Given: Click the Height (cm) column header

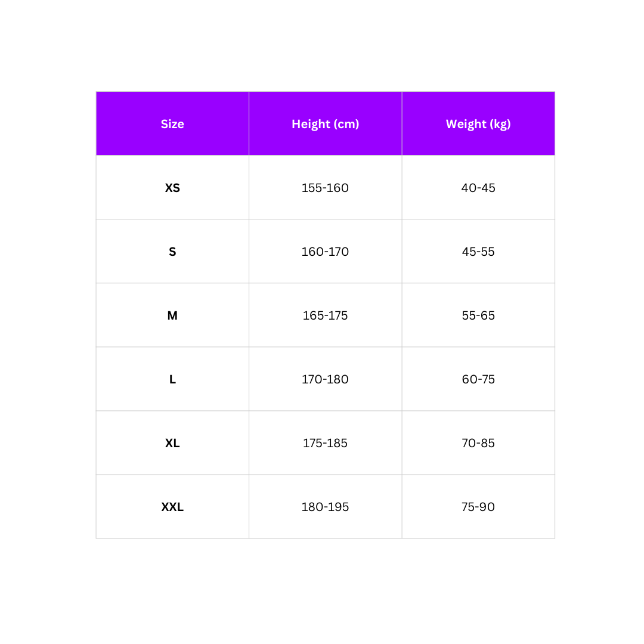Looking at the screenshot, I should point(325,124).
